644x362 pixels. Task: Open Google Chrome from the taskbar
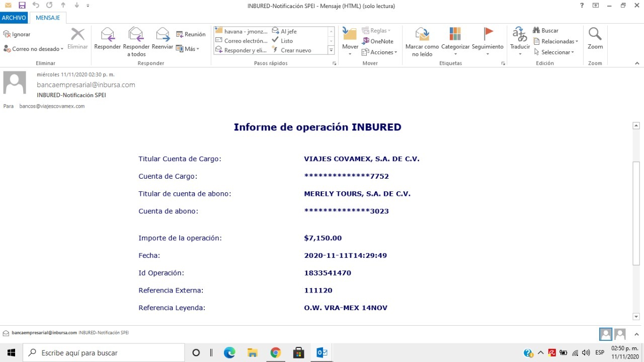275,353
